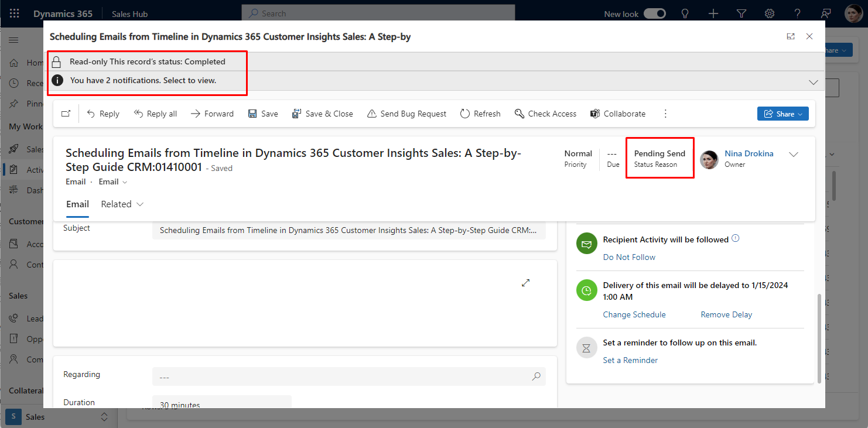
Task: Click the green follow envelope icon
Action: pos(586,244)
